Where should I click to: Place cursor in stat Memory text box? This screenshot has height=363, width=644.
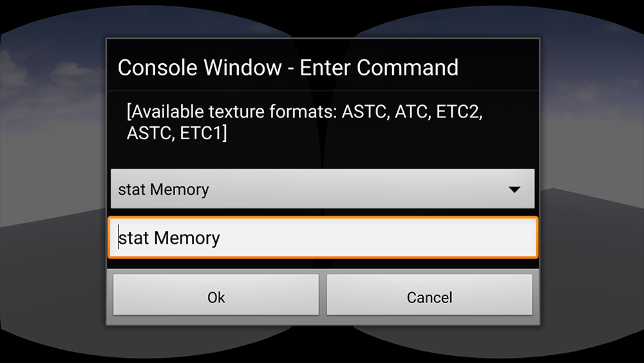323,238
